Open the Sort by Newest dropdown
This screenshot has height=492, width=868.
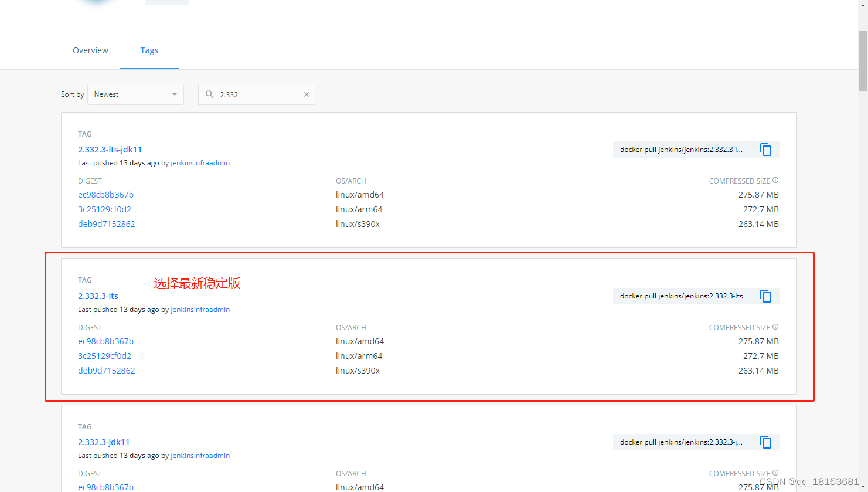tap(135, 94)
